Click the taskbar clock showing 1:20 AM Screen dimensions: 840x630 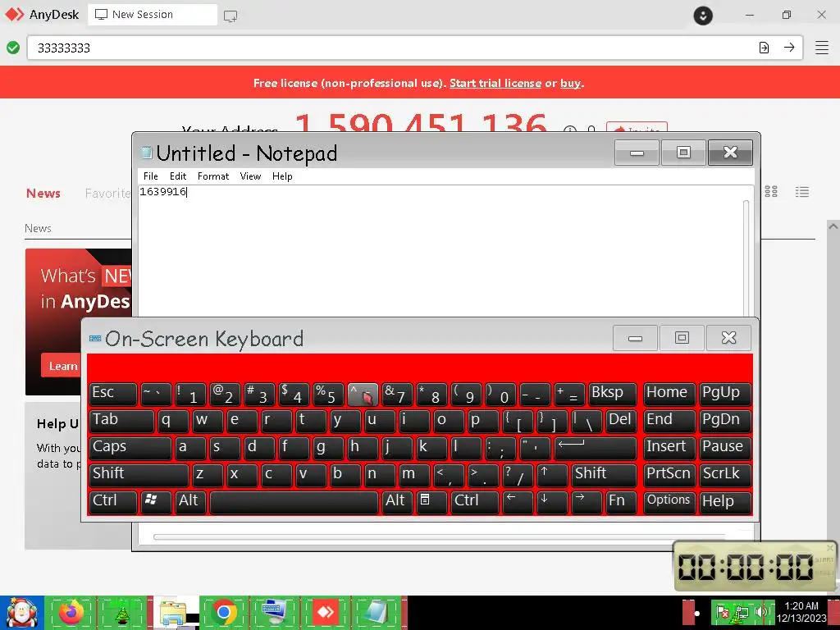[x=801, y=612]
